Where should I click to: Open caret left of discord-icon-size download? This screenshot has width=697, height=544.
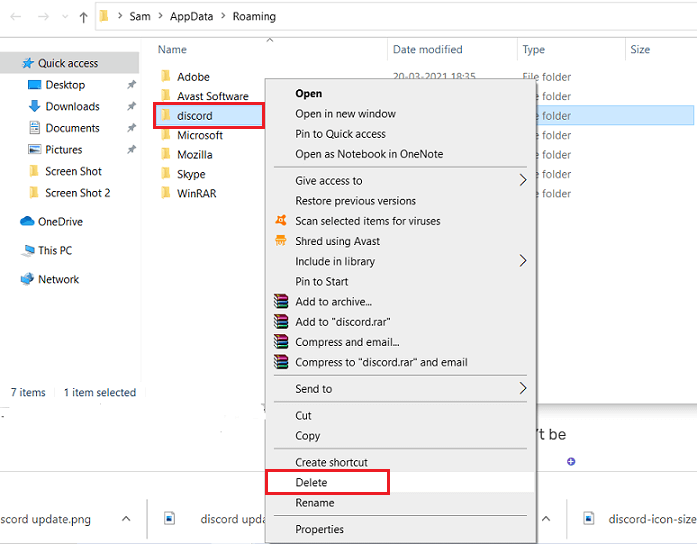(546, 519)
